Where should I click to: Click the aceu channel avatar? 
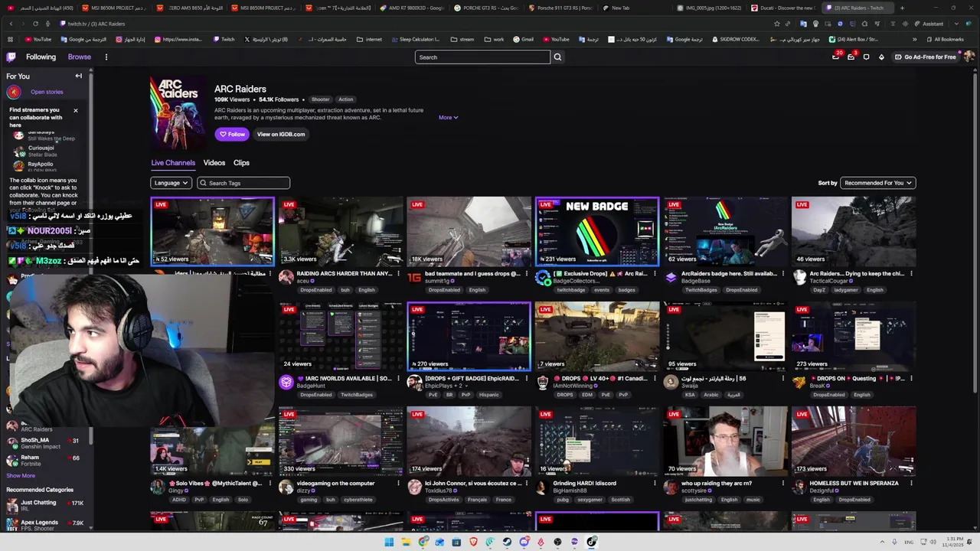click(x=286, y=277)
